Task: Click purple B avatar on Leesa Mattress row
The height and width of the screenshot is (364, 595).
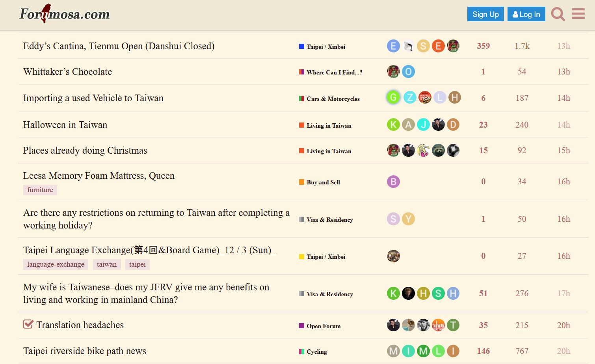Action: tap(393, 182)
